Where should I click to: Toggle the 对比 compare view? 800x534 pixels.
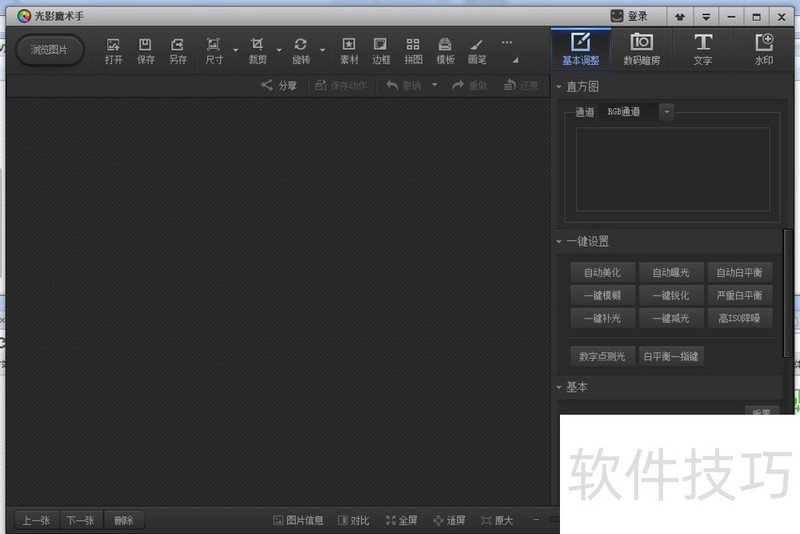click(354, 520)
